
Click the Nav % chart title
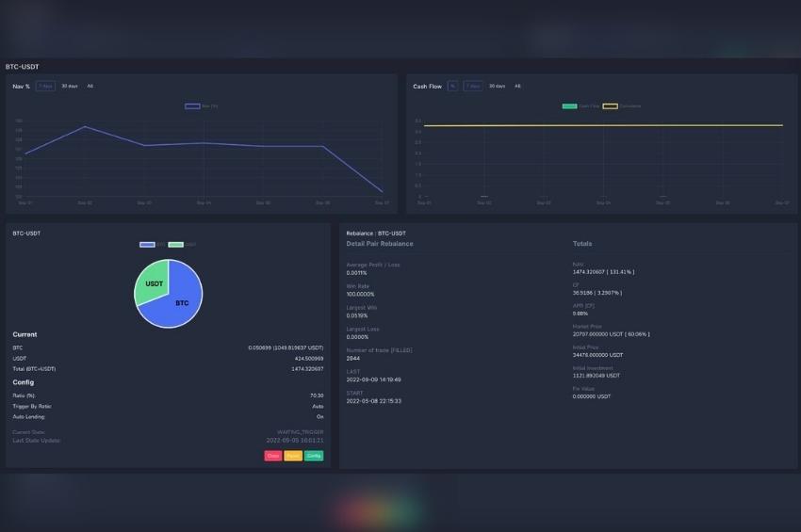click(x=21, y=87)
